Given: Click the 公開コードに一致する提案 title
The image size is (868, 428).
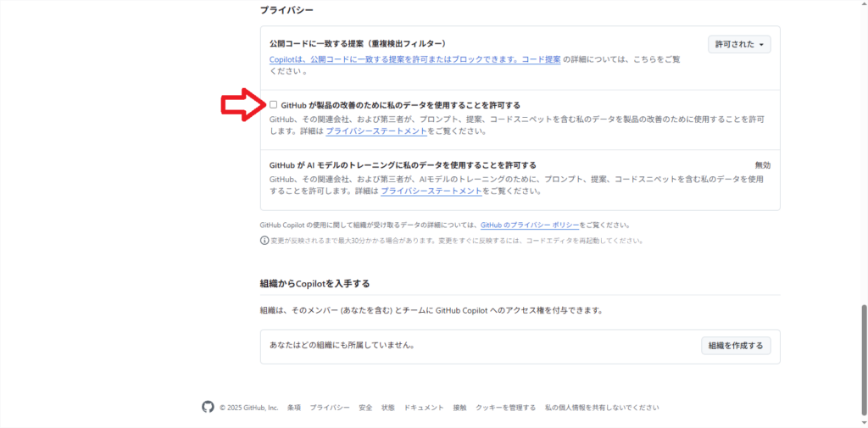Looking at the screenshot, I should (x=358, y=43).
